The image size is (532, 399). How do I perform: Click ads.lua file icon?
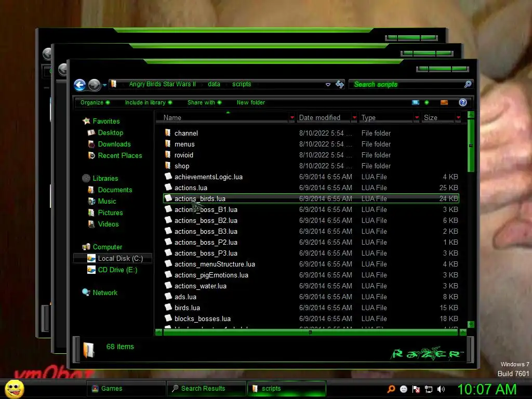(x=168, y=296)
